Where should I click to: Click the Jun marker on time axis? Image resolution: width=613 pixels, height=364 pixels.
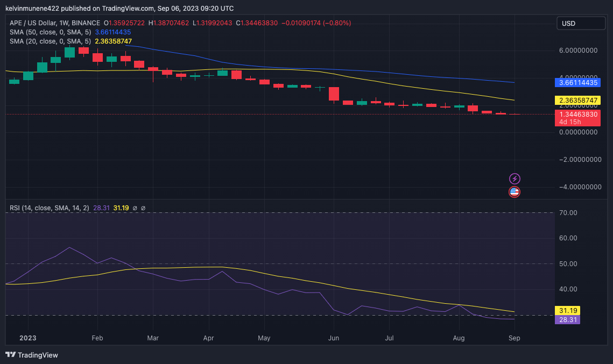[334, 338]
